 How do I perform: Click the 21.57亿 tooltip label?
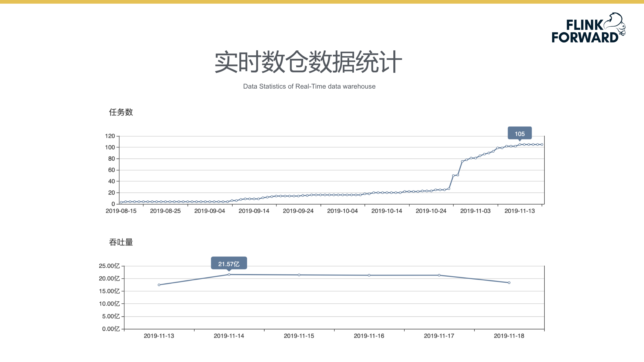click(x=229, y=264)
